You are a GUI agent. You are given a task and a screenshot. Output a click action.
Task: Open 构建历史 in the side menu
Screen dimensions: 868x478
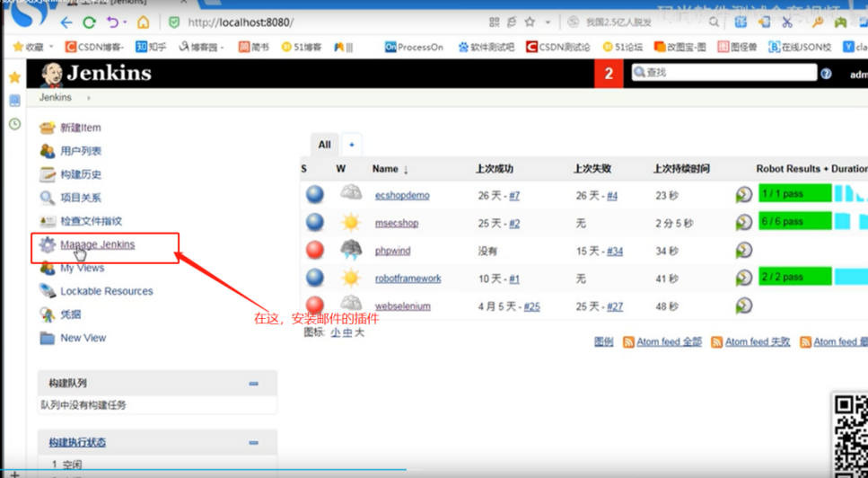click(x=81, y=174)
